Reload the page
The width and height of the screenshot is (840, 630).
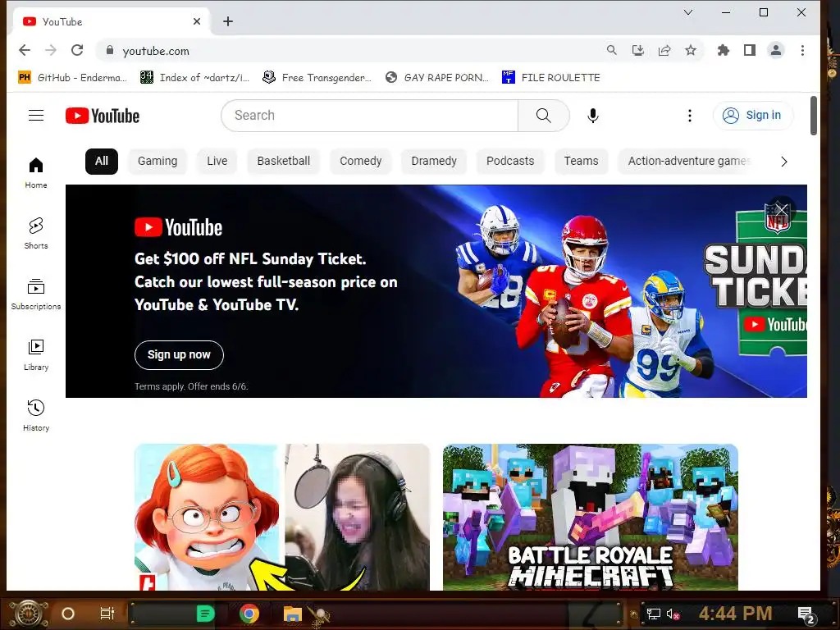coord(77,50)
